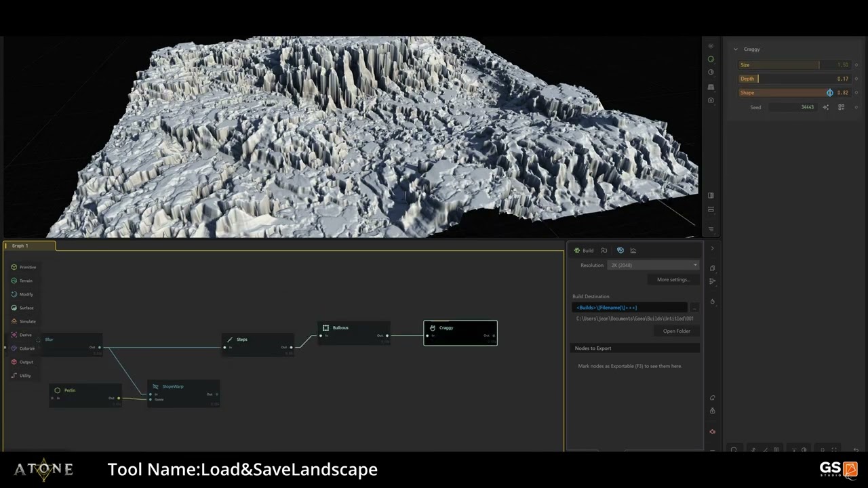Viewport: 868px width, 488px height.
Task: Select the Steps node in the graph
Action: coord(258,344)
